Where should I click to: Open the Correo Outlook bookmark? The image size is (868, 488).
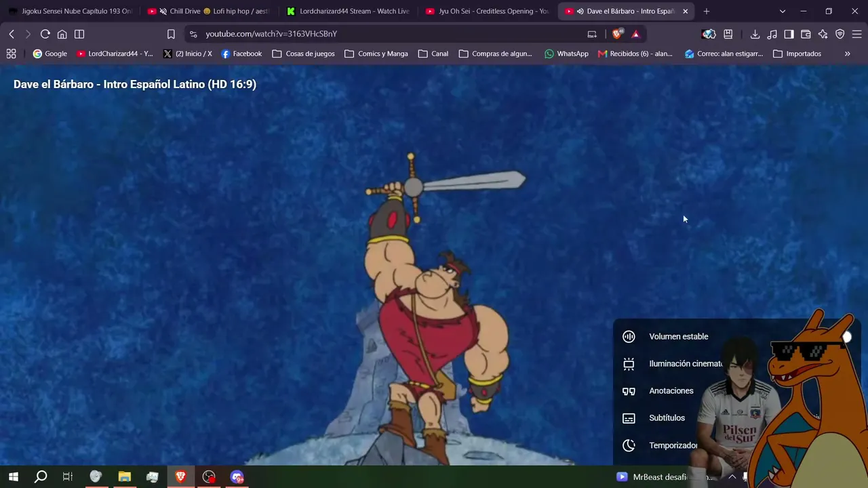(724, 54)
